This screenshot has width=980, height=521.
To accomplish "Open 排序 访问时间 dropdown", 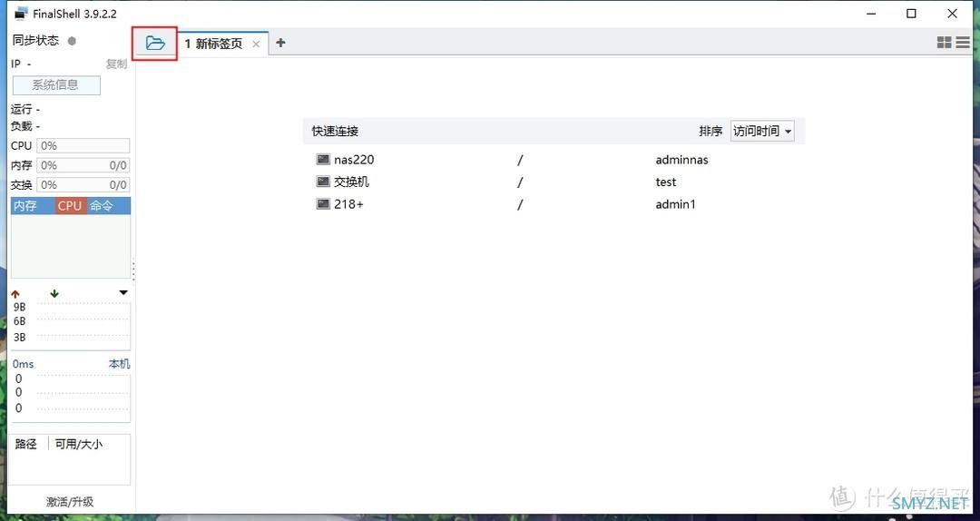I will coord(762,131).
